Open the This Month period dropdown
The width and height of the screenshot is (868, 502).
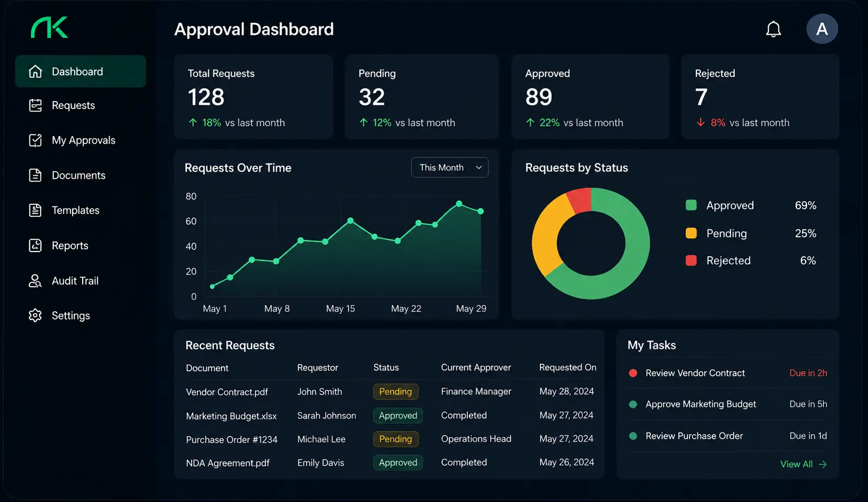pos(450,167)
